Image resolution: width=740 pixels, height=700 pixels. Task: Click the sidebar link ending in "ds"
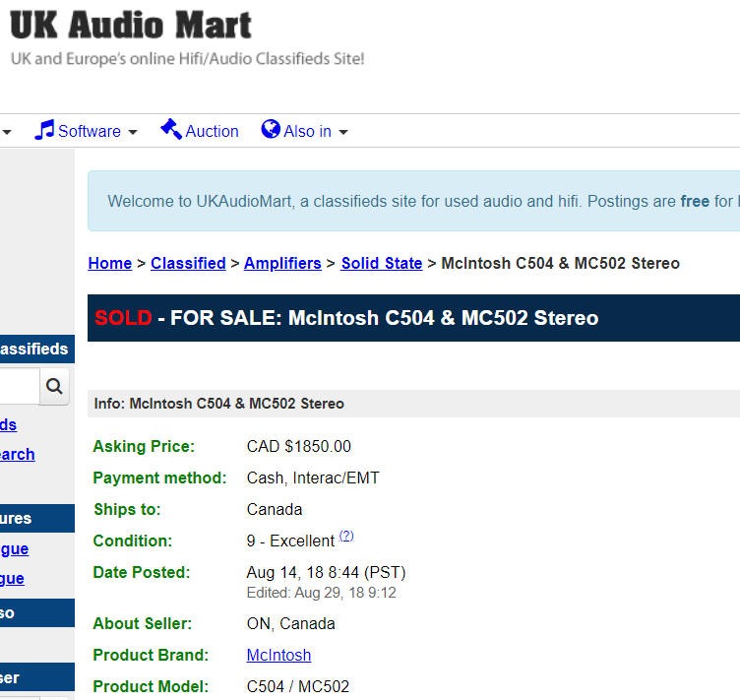click(x=8, y=424)
